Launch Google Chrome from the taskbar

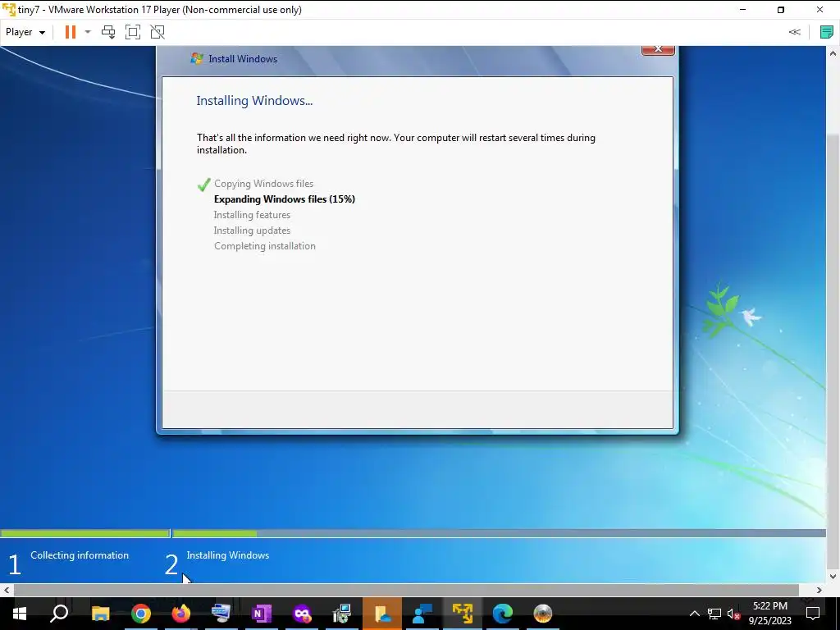click(141, 614)
